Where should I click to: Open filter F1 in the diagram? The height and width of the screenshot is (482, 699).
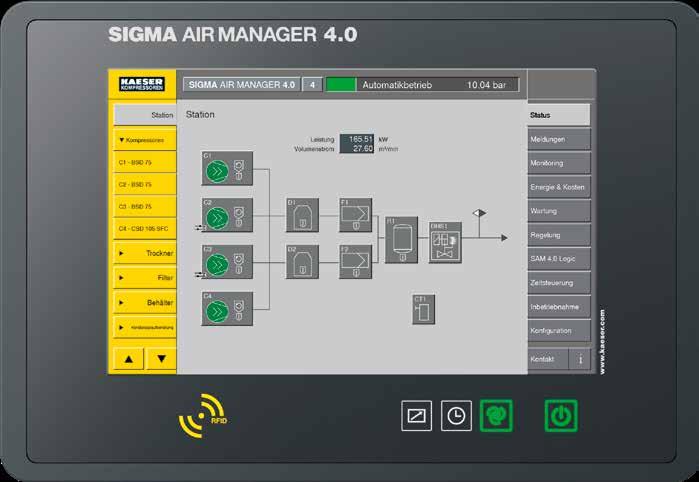355,215
